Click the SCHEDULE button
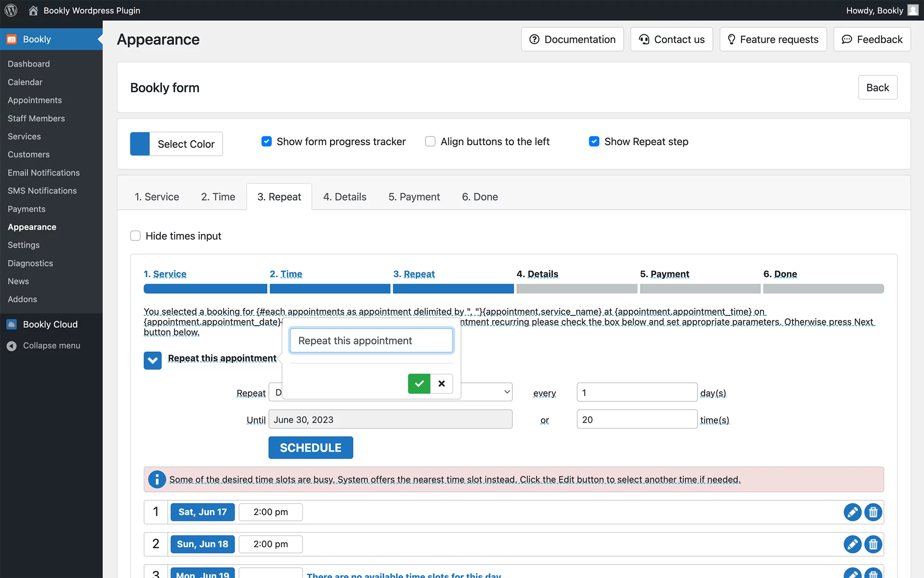 click(311, 448)
